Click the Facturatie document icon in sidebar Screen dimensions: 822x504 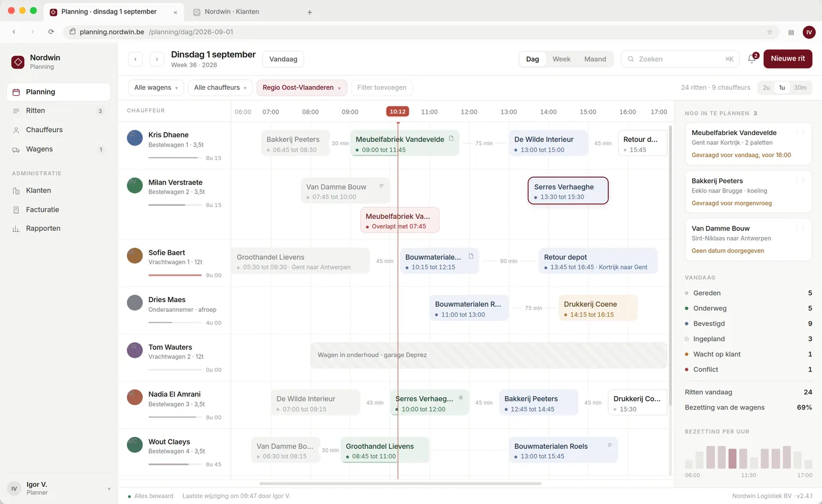16,209
